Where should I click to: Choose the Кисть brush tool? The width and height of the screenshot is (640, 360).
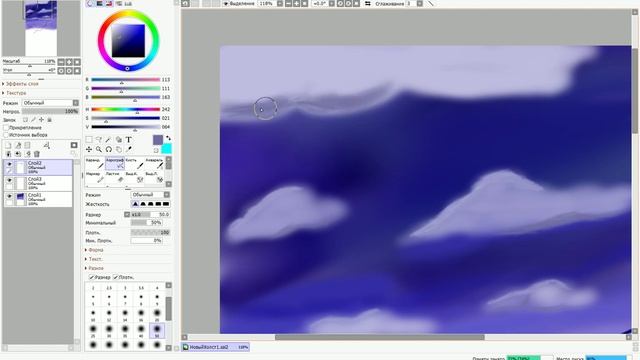134,163
